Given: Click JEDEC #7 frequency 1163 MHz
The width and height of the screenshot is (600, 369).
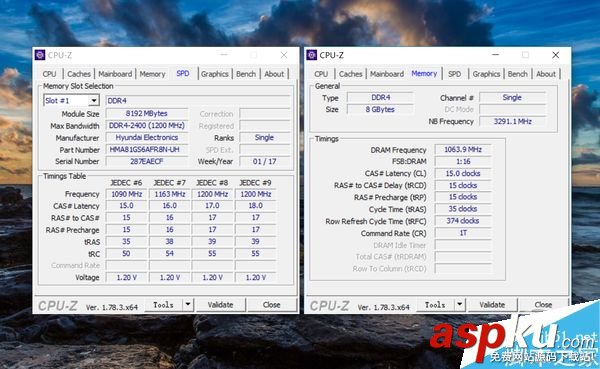Looking at the screenshot, I should [170, 194].
